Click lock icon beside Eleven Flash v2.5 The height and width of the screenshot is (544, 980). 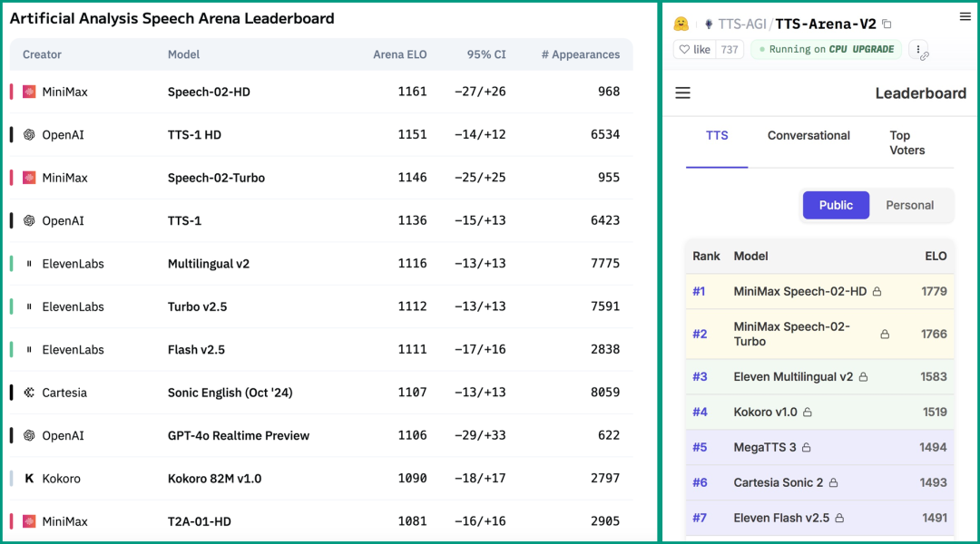click(x=839, y=519)
